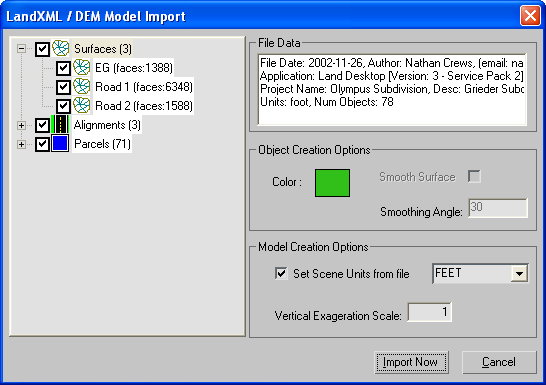Screen dimensions: 546x385
Task: Expand the Alignments tree node
Action: [x=21, y=125]
